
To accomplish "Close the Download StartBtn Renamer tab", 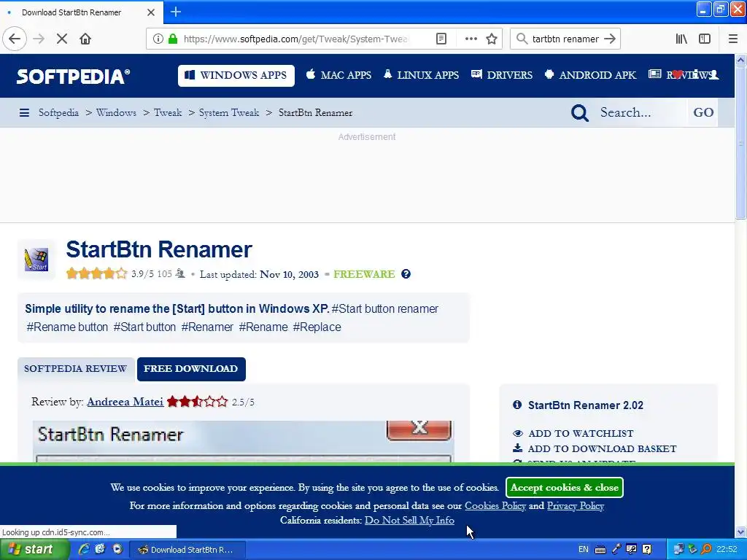I will tap(150, 12).
